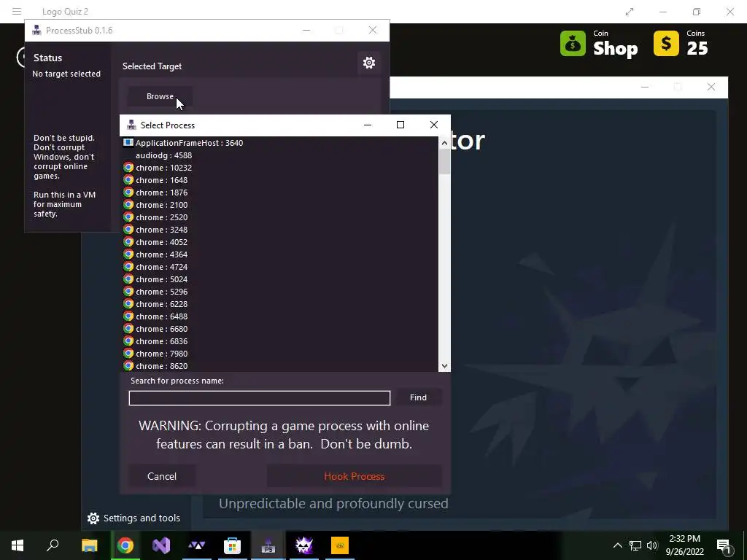
Task: Open File Explorer from taskbar
Action: 89,545
